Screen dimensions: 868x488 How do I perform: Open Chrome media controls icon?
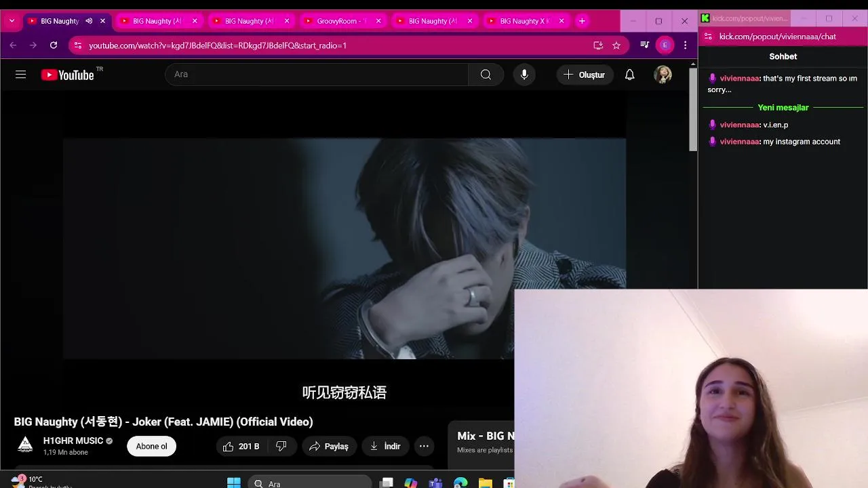(645, 45)
